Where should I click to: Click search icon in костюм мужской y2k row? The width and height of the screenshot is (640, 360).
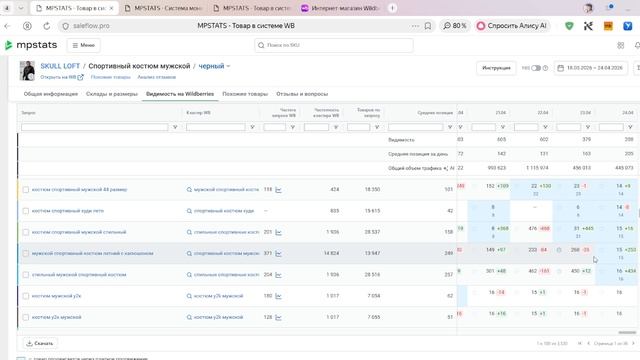click(189, 296)
